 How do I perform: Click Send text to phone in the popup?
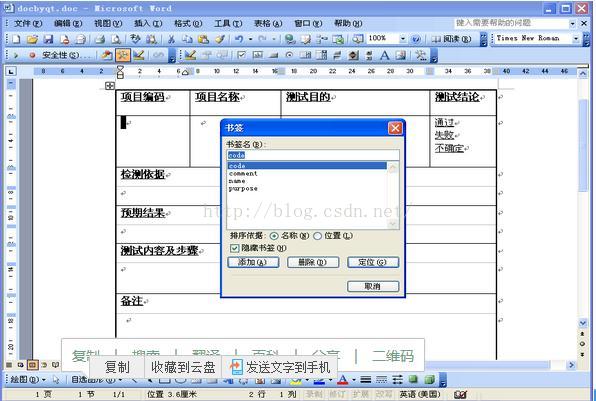(x=280, y=367)
